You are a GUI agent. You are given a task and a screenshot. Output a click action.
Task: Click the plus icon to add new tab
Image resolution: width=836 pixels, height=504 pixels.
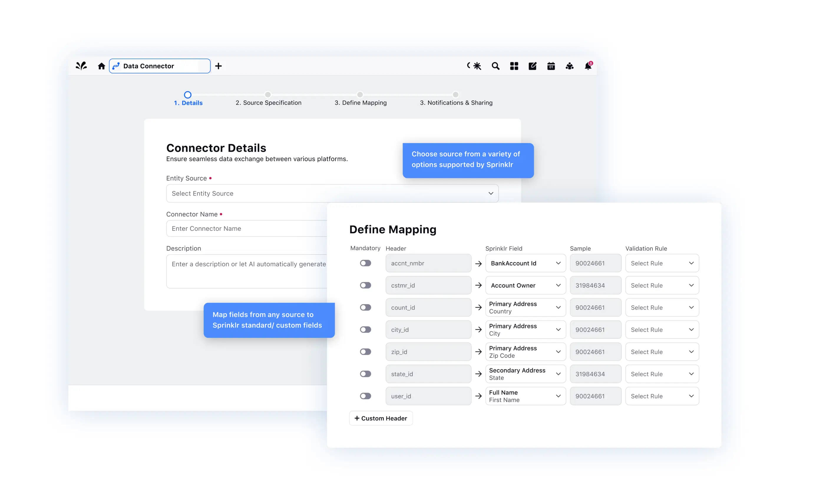[219, 66]
